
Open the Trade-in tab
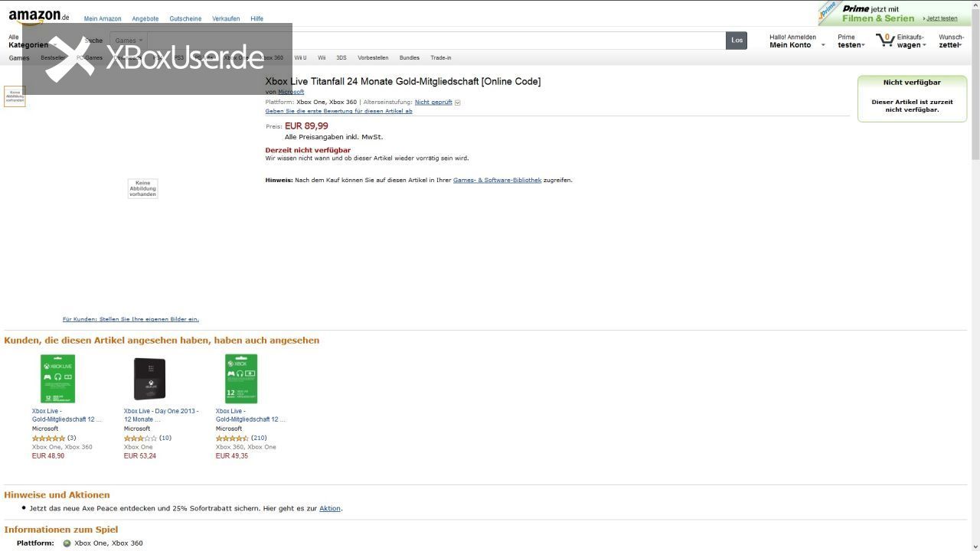click(x=440, y=58)
